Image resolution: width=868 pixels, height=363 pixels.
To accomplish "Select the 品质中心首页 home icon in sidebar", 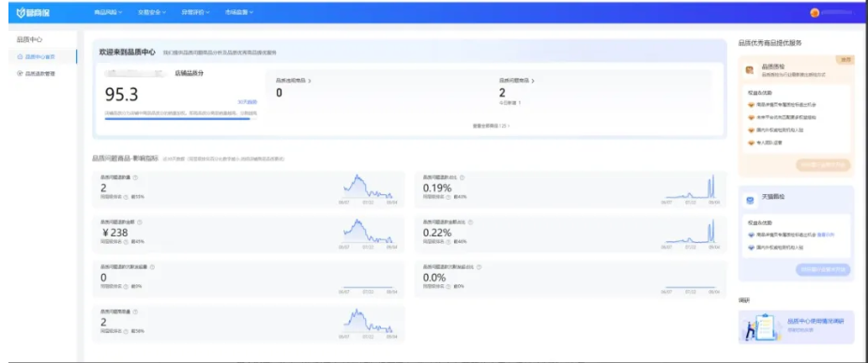I will [21, 56].
